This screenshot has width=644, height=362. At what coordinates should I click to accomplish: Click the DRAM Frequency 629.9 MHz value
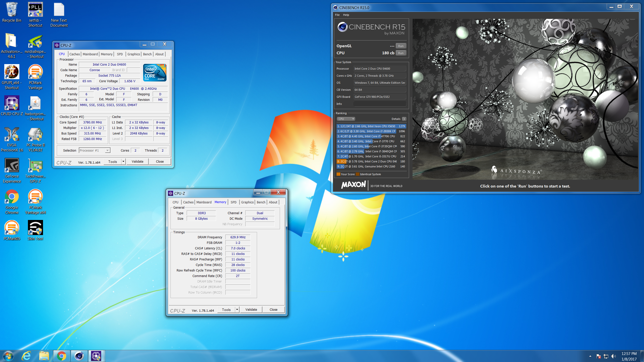(238, 237)
